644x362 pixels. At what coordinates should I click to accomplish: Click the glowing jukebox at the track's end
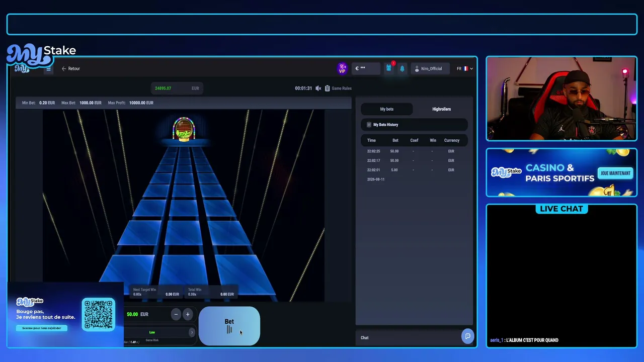pyautogui.click(x=184, y=129)
